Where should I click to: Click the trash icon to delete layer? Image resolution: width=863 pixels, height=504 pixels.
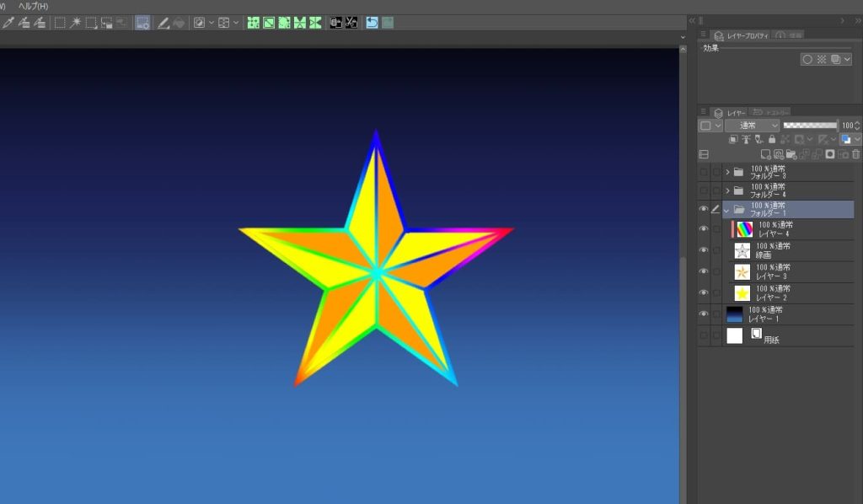(855, 154)
